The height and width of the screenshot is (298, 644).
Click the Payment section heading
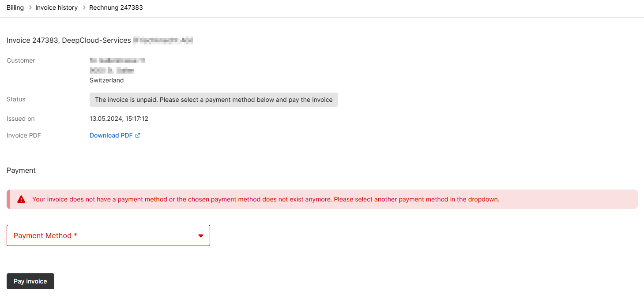point(21,170)
